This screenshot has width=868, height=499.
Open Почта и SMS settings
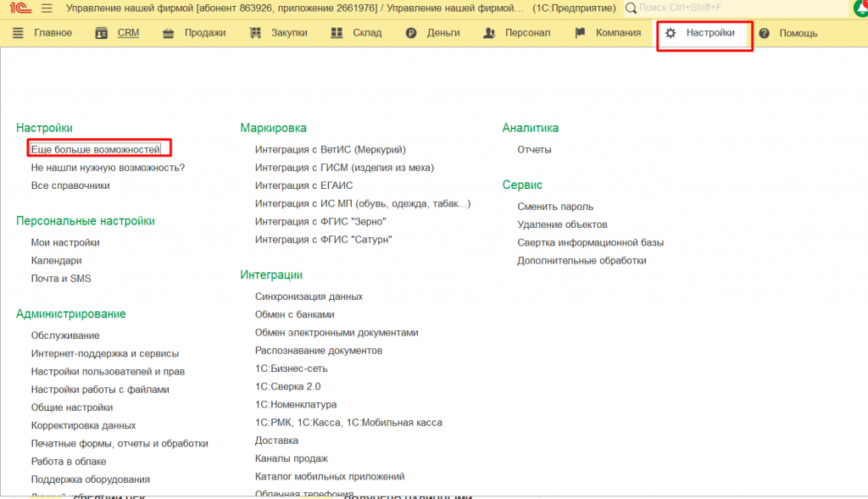tap(61, 278)
